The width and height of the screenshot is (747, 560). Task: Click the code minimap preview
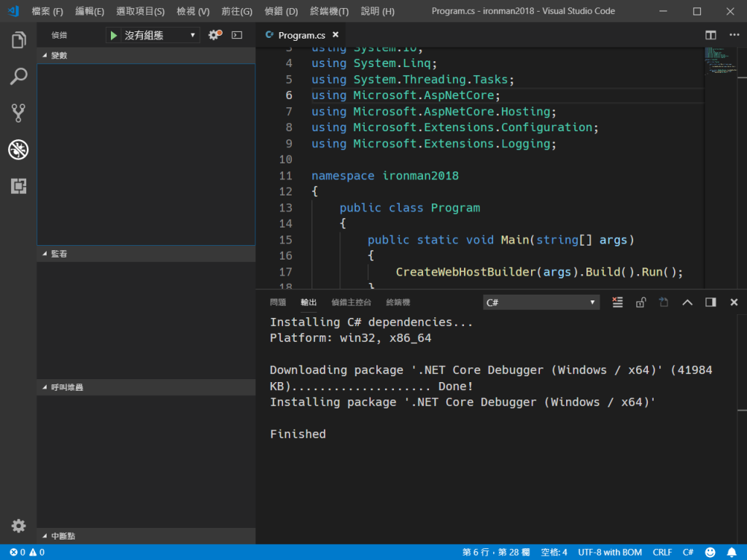(720, 61)
